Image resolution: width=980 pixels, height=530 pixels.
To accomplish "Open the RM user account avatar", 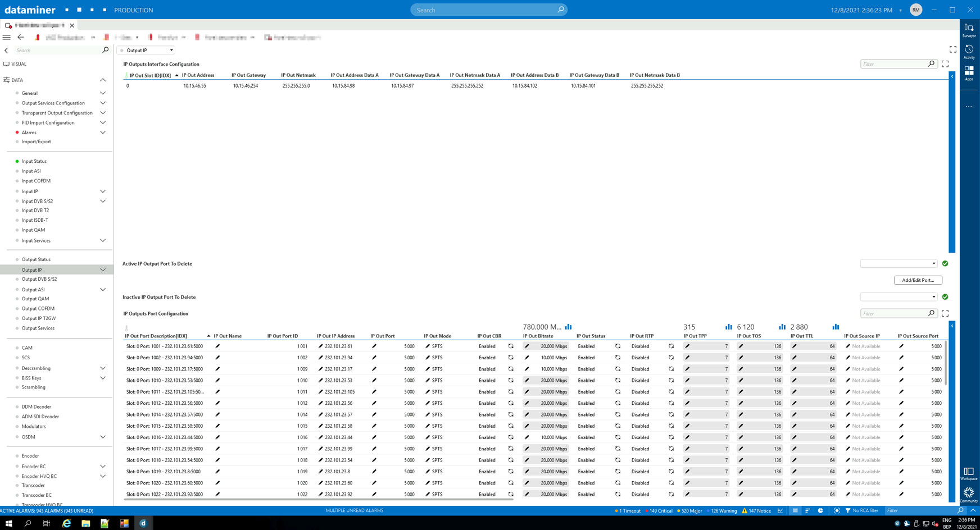I will [916, 10].
